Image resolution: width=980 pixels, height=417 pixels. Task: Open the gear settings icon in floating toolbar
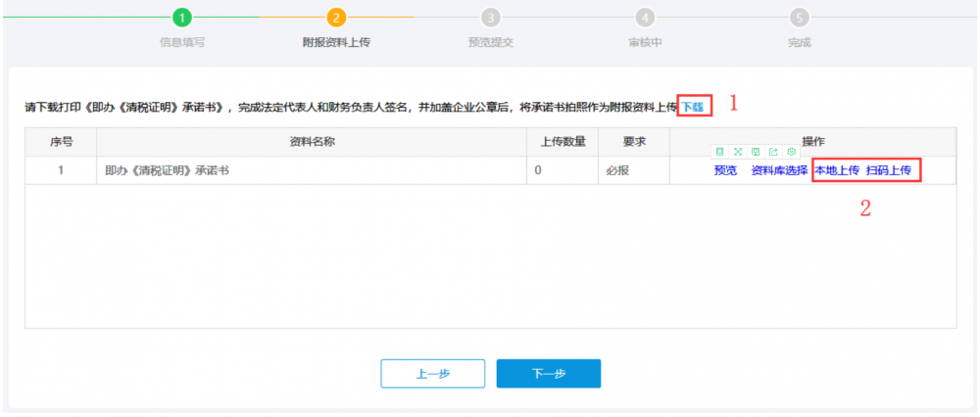(x=791, y=152)
